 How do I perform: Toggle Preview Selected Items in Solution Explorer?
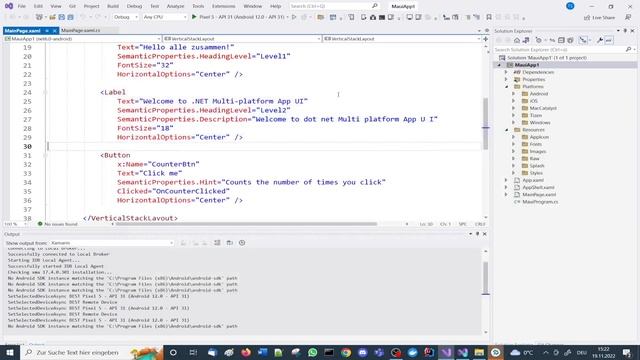pos(609,40)
